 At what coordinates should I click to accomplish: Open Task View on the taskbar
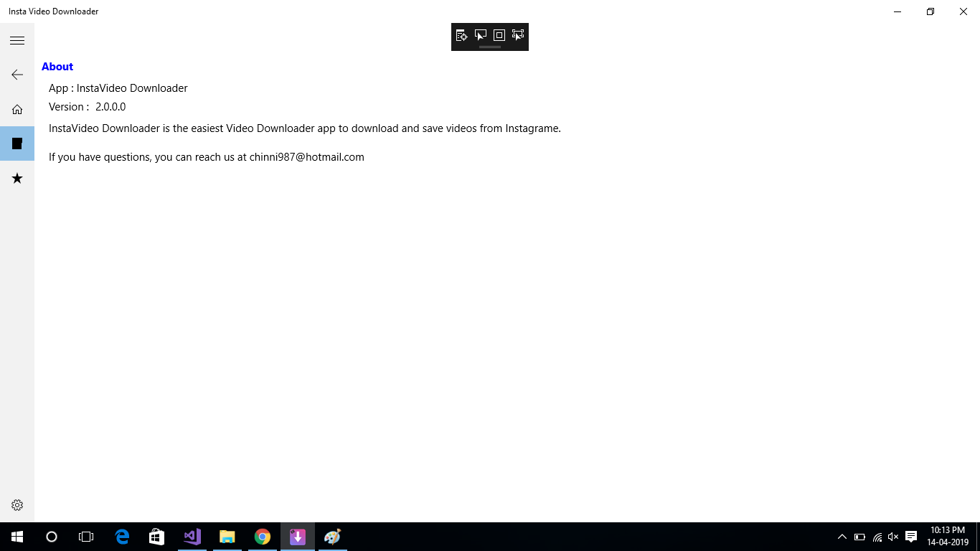86,537
